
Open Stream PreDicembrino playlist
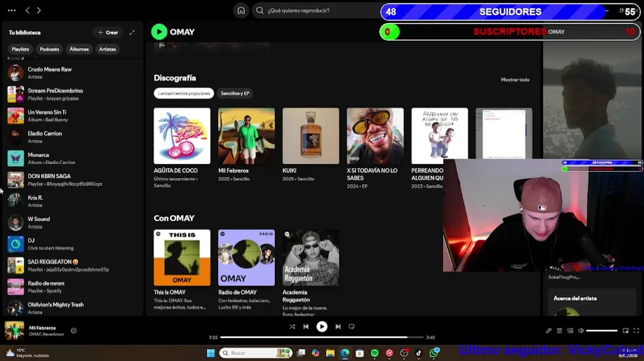(x=73, y=94)
